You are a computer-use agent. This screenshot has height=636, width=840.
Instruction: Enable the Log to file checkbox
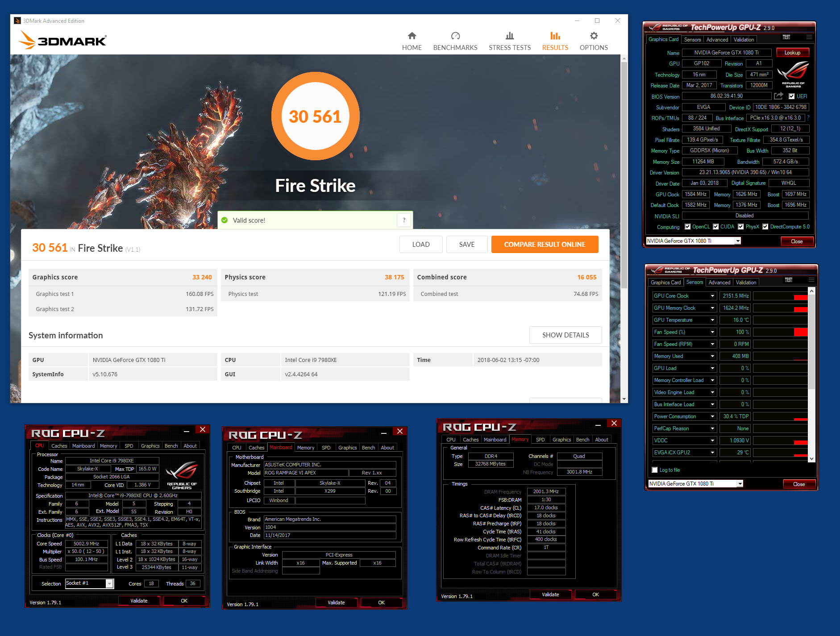coord(655,470)
